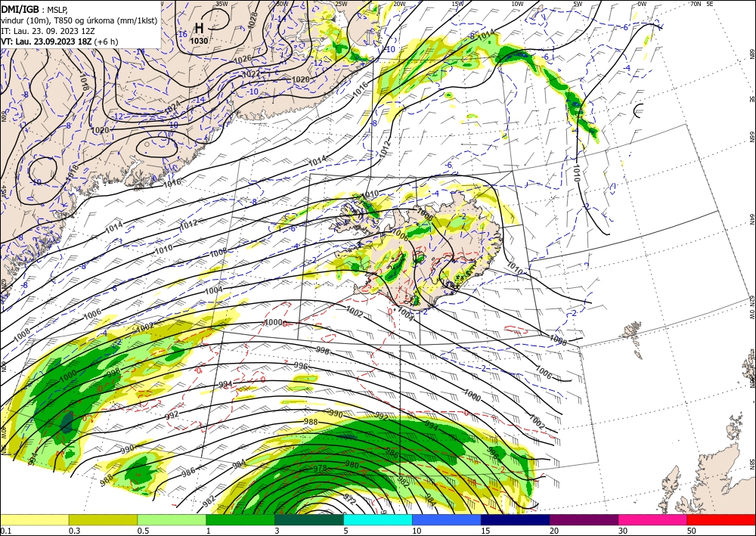Click the '0.5' legend value label

point(143,531)
